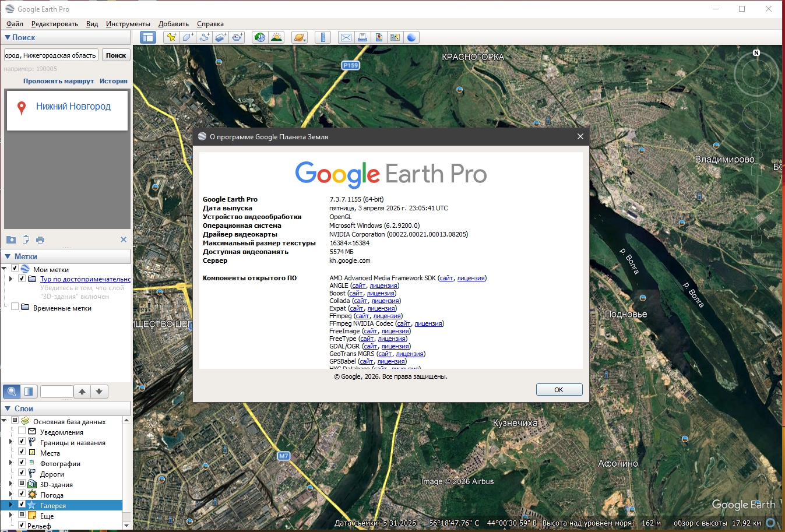The height and width of the screenshot is (532, 785).
Task: Click the Places filter text field
Action: (57, 392)
